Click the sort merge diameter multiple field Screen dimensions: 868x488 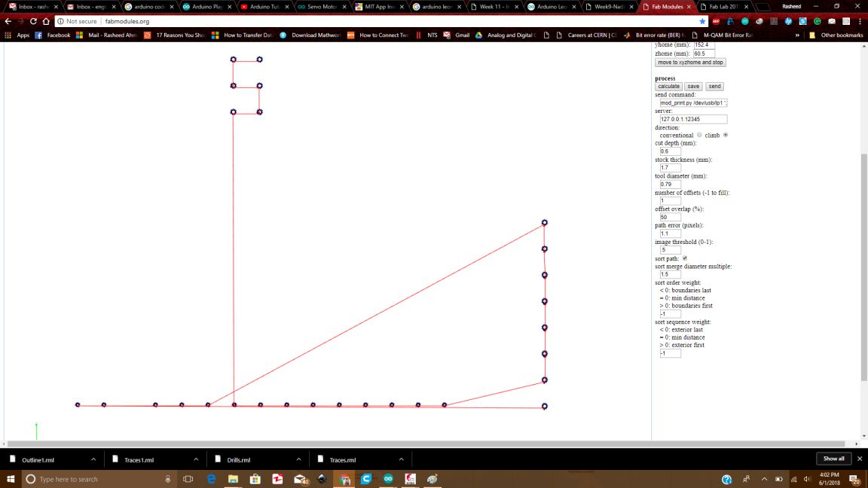[x=670, y=274]
